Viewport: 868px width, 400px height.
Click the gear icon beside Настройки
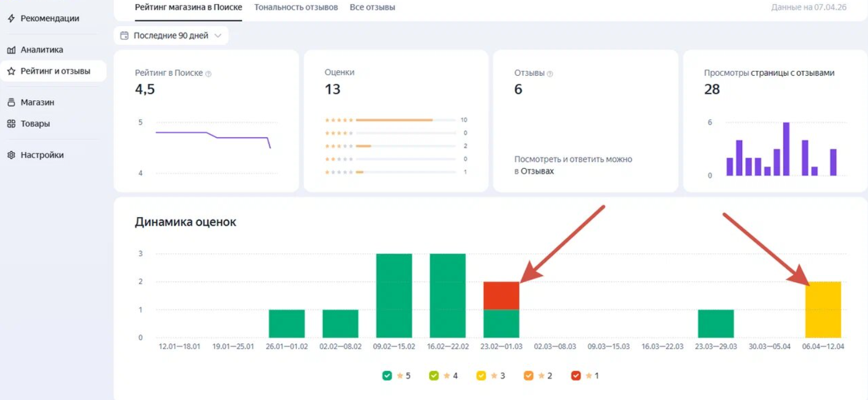tap(11, 155)
